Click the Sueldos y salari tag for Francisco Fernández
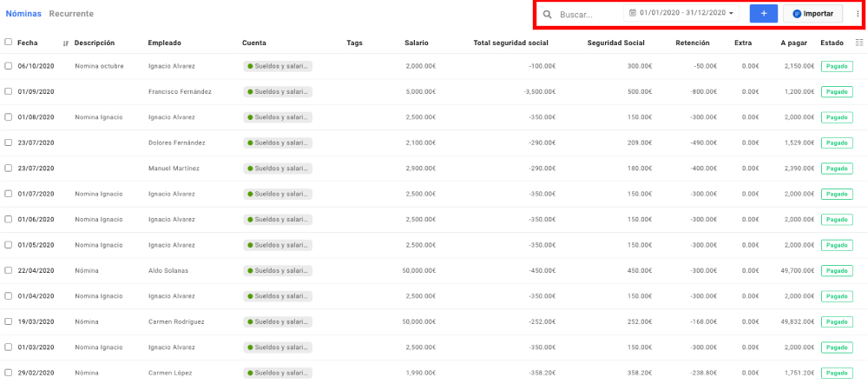 (278, 91)
